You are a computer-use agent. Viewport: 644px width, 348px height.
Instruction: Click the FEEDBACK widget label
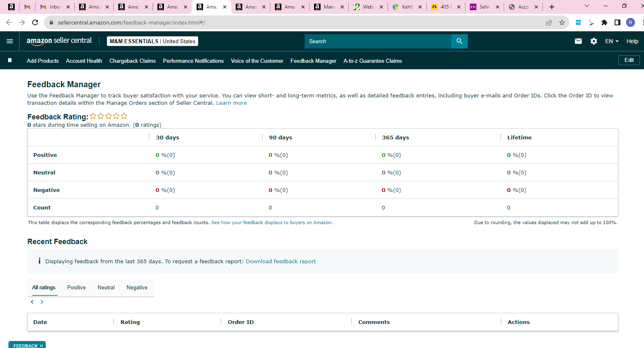[25, 346]
